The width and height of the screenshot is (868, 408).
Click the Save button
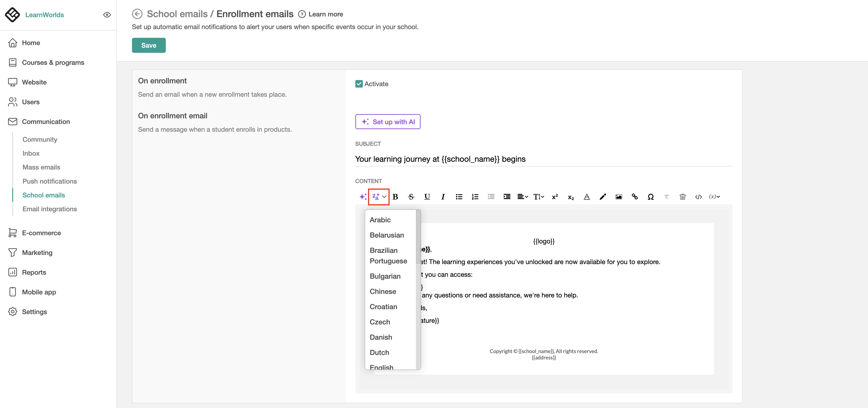(149, 45)
